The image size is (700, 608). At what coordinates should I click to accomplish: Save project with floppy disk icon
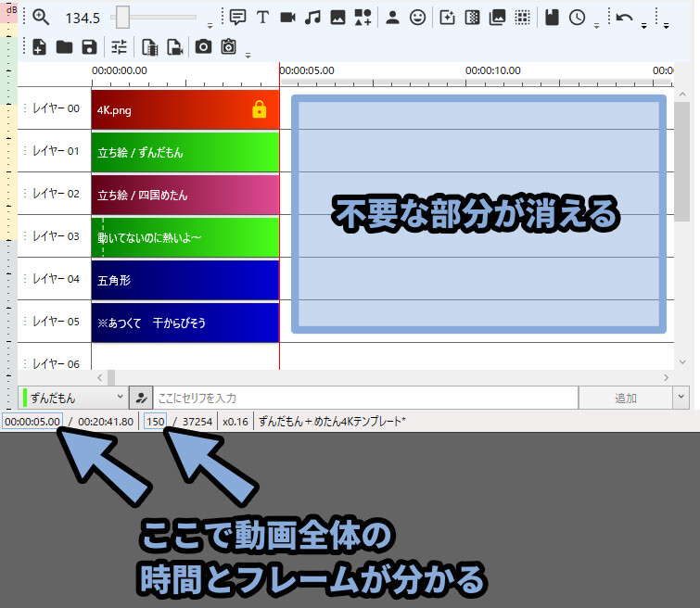[x=89, y=47]
